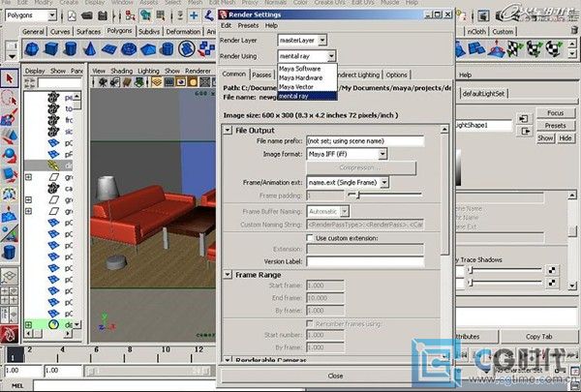Collapse the Frame Range section

coord(228,275)
